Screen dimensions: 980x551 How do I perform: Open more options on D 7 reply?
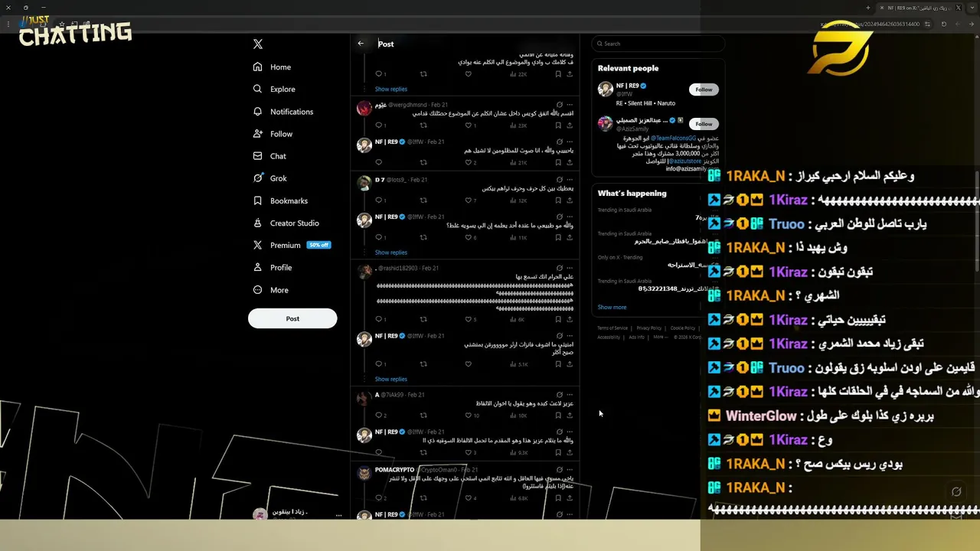coord(570,180)
